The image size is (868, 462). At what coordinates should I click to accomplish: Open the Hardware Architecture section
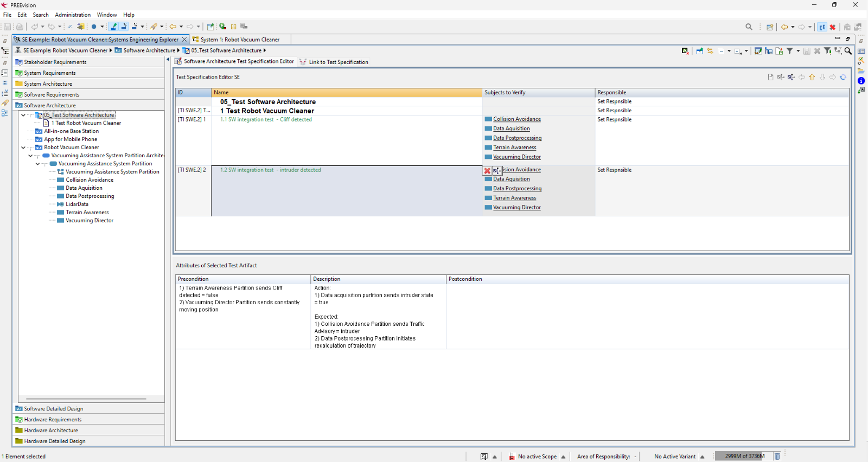89,431
